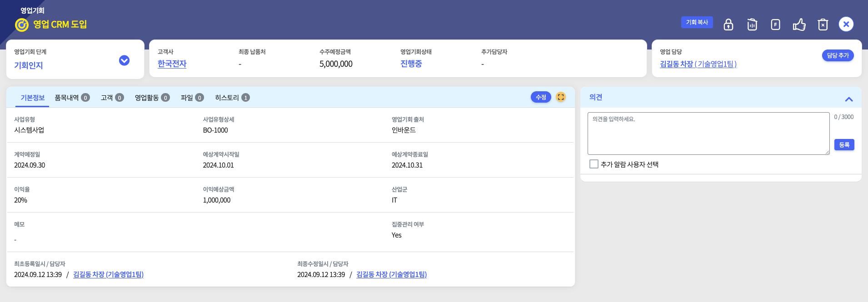Open the 한국전자 customer link
This screenshot has width=868, height=302.
172,64
